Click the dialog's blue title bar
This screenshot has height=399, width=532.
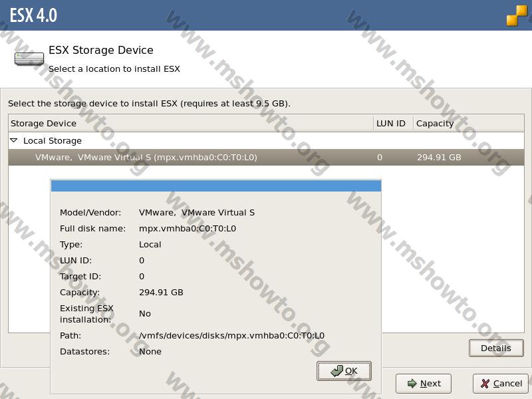click(x=216, y=186)
